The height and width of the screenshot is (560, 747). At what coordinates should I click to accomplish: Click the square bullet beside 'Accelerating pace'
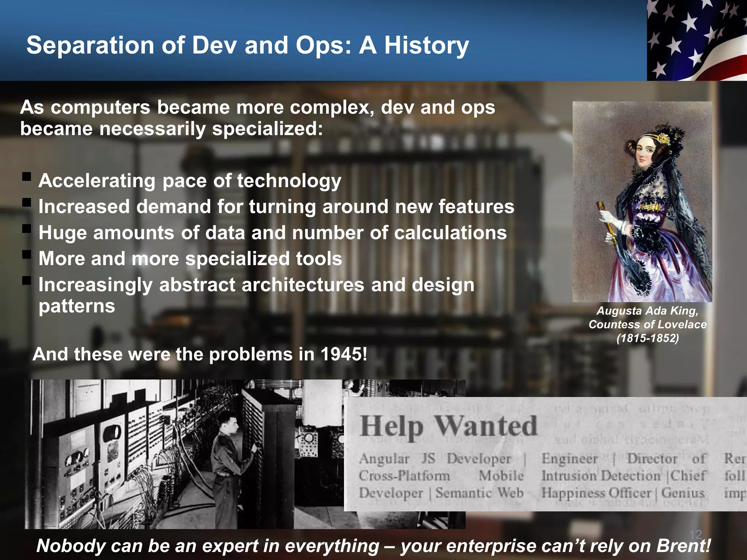26,177
